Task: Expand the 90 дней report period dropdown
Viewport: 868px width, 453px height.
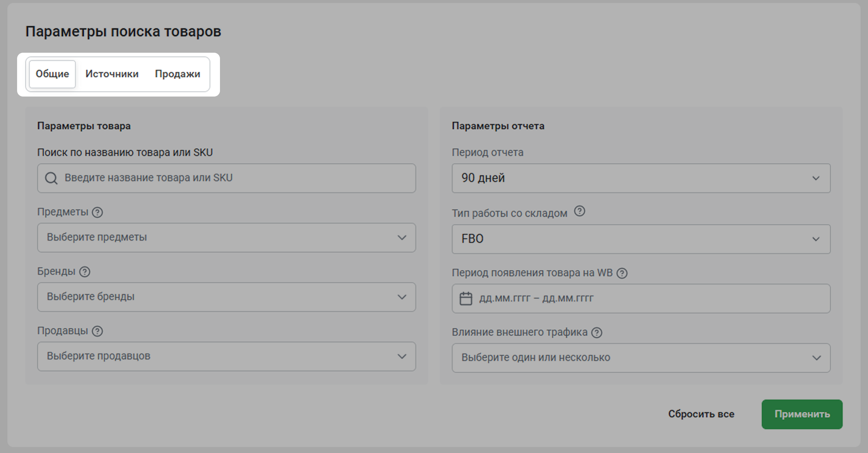Action: tap(641, 178)
